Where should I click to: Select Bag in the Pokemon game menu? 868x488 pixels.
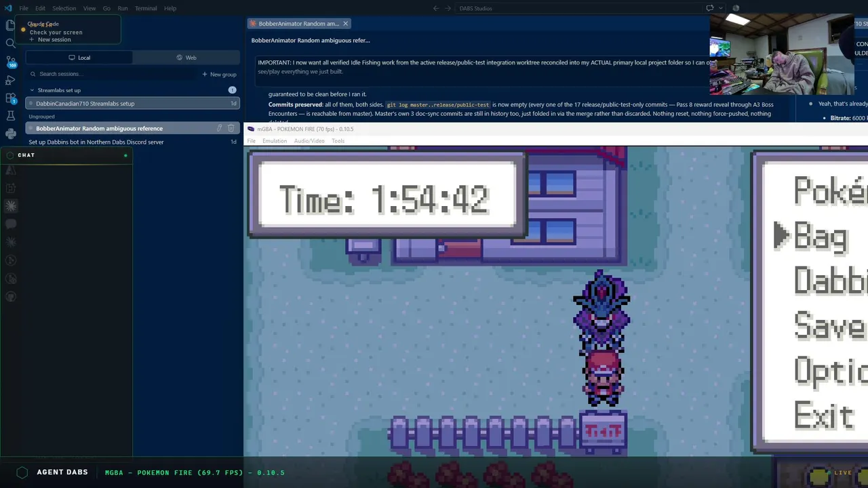pyautogui.click(x=820, y=237)
